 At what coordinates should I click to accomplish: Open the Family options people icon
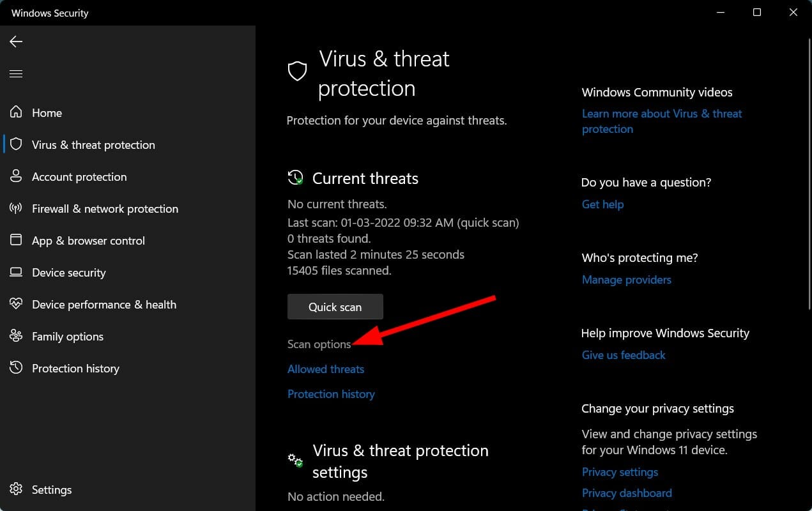pyautogui.click(x=16, y=336)
